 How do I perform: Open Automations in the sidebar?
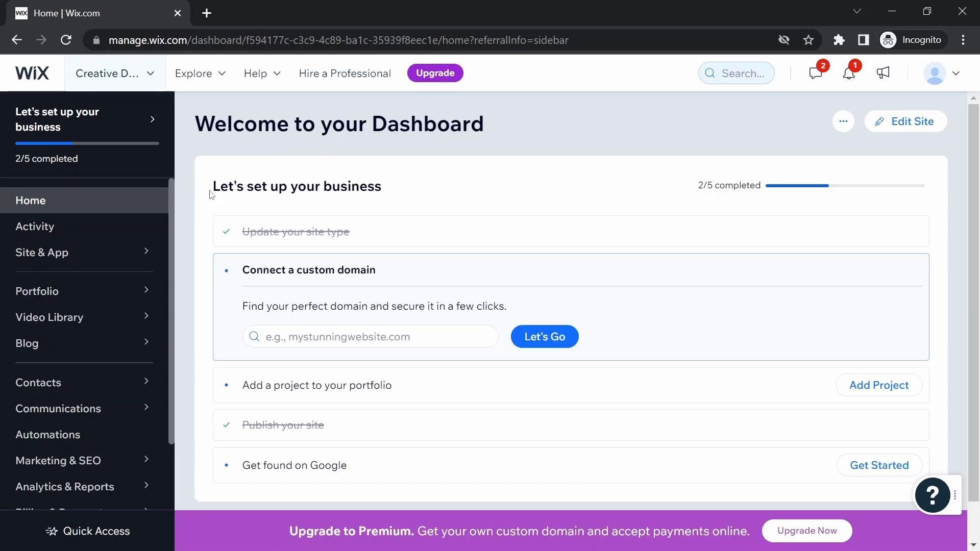(48, 435)
